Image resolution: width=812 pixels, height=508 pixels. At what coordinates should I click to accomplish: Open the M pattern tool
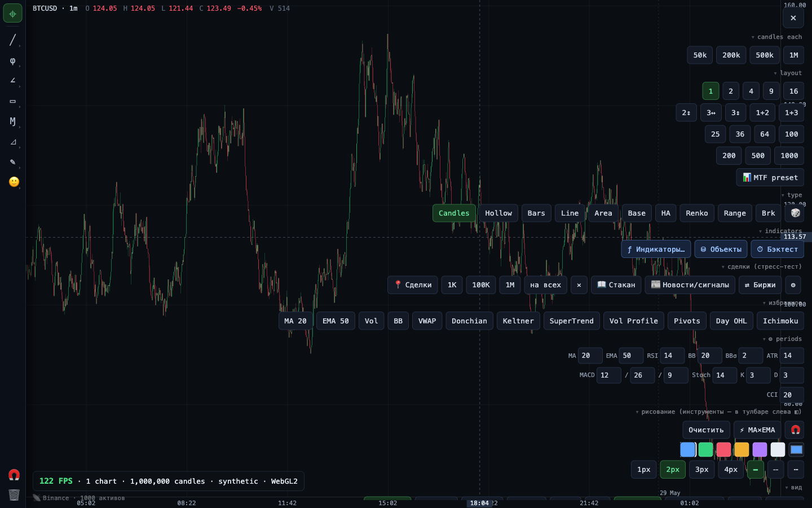[x=12, y=121]
